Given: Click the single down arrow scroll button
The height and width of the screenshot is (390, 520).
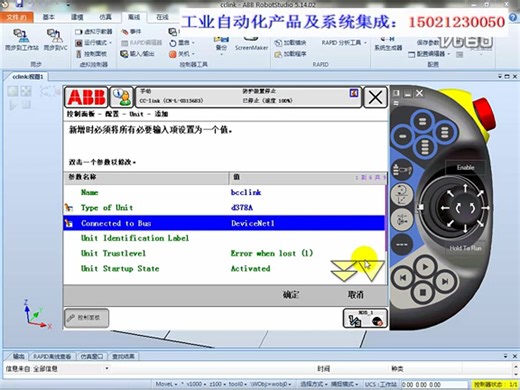Looking at the screenshot, I should click(372, 271).
